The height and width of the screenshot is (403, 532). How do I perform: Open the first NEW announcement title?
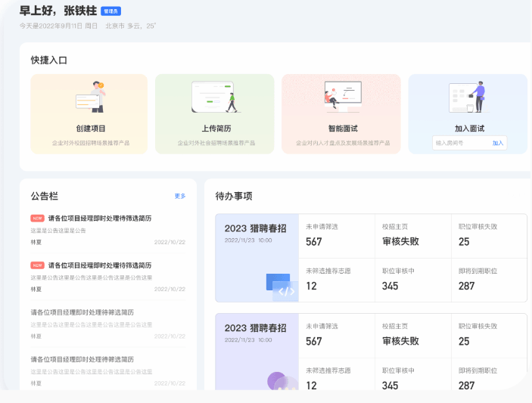pos(100,218)
